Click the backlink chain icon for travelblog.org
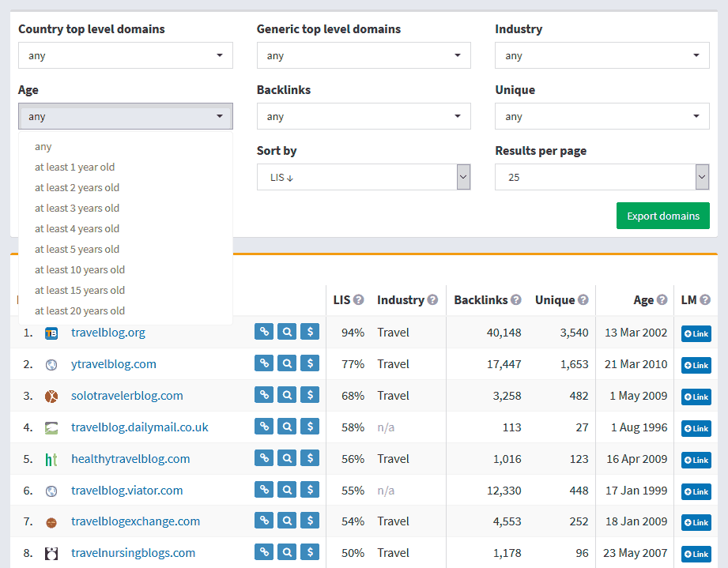 pyautogui.click(x=263, y=332)
